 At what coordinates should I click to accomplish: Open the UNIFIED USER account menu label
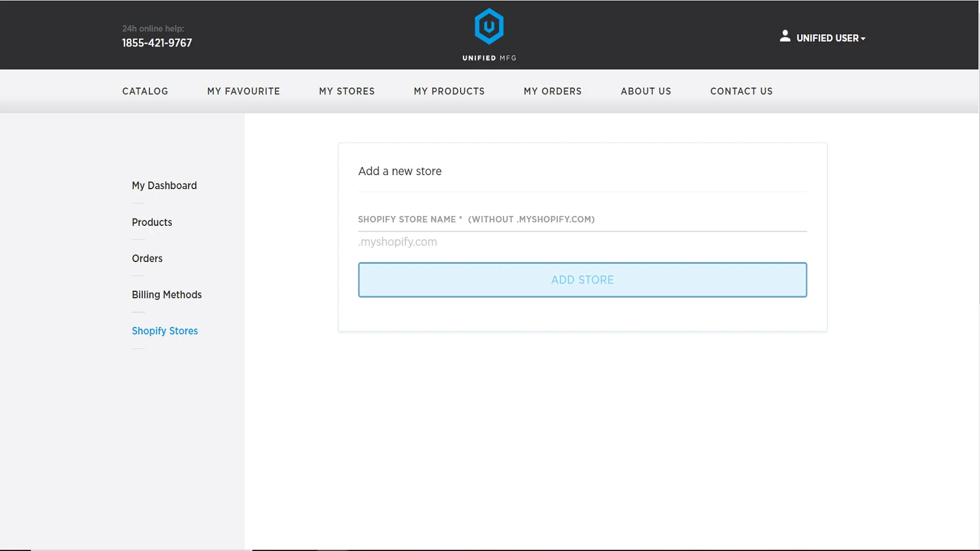coord(827,38)
